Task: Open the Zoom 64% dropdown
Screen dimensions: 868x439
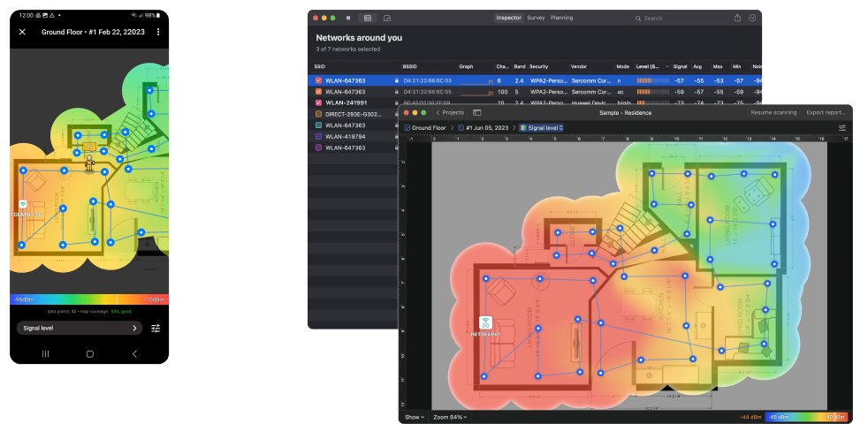Action: tap(450, 418)
